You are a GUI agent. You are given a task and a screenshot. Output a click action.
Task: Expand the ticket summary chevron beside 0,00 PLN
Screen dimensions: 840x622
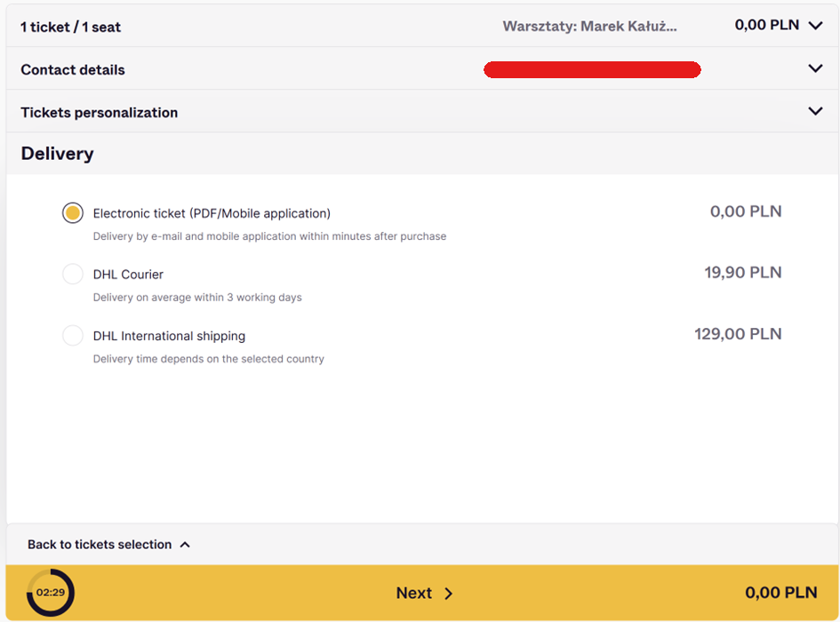pyautogui.click(x=815, y=26)
